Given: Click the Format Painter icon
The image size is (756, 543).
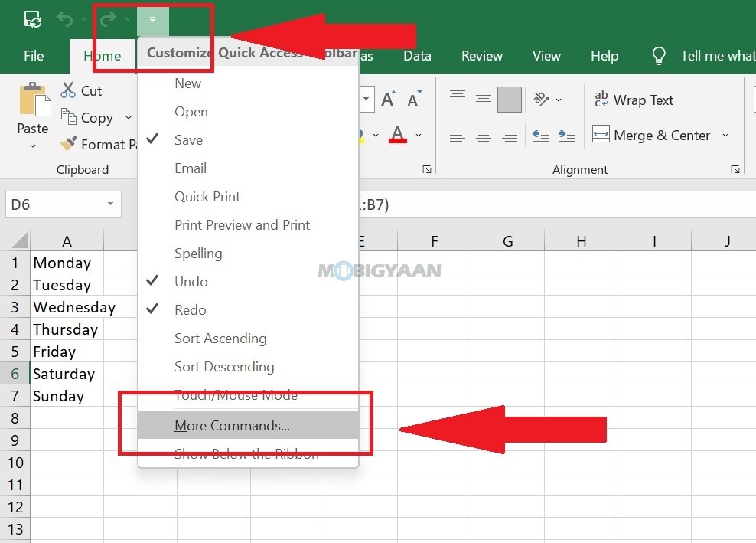Looking at the screenshot, I should [68, 144].
